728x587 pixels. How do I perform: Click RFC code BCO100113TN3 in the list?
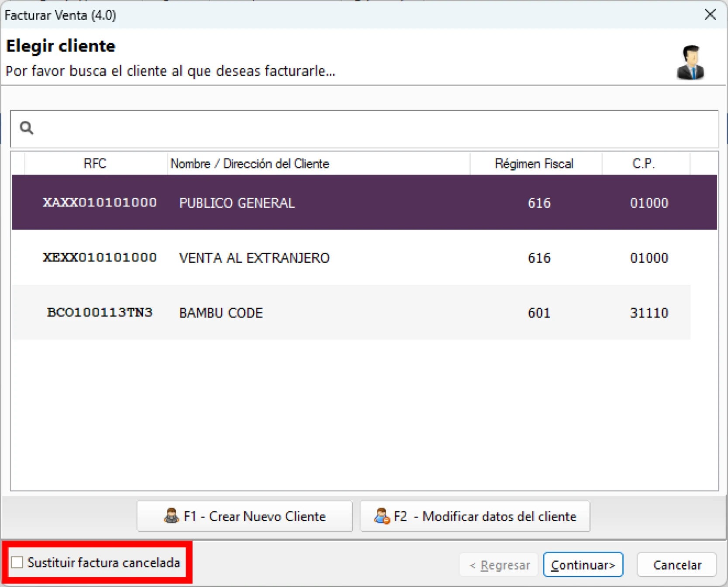(x=100, y=312)
